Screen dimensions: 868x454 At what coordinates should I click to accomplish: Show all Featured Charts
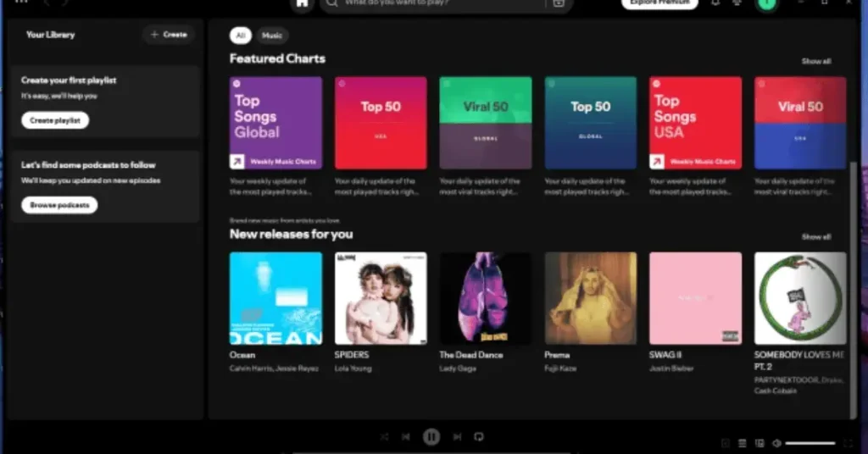816,61
